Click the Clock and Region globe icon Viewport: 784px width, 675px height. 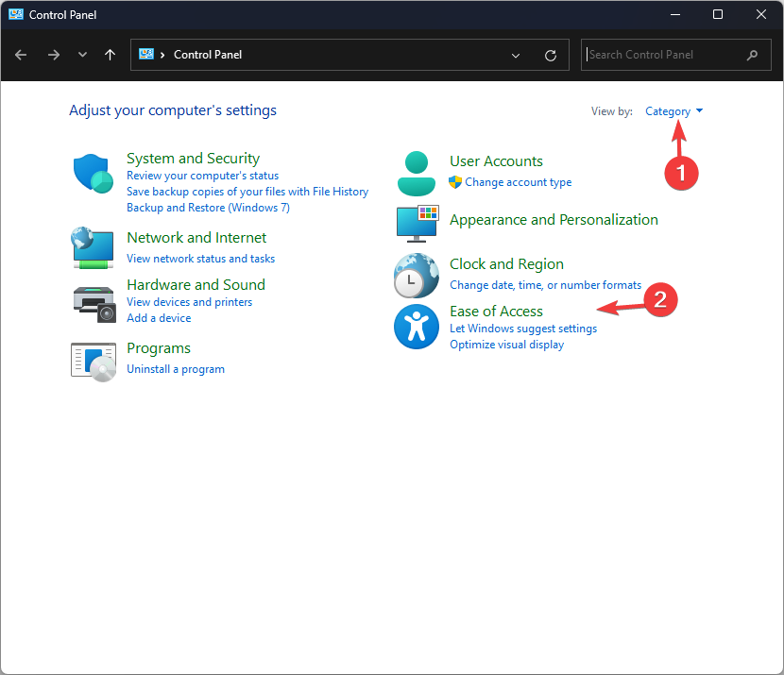coord(416,276)
